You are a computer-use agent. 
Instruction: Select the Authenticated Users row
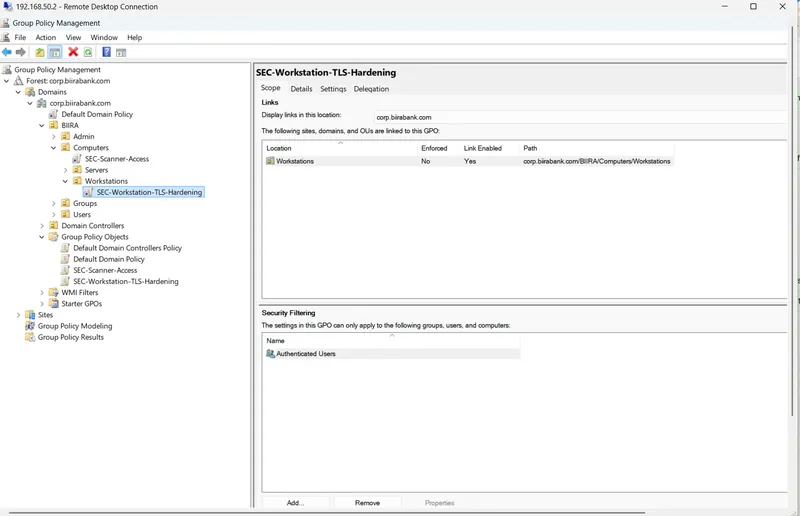click(392, 353)
